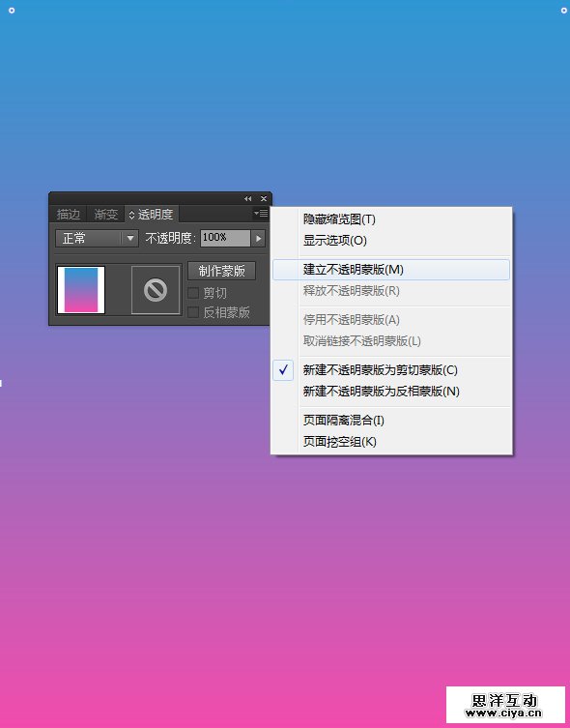Close the transparency panel with X
Image resolution: width=570 pixels, height=728 pixels.
(x=264, y=199)
